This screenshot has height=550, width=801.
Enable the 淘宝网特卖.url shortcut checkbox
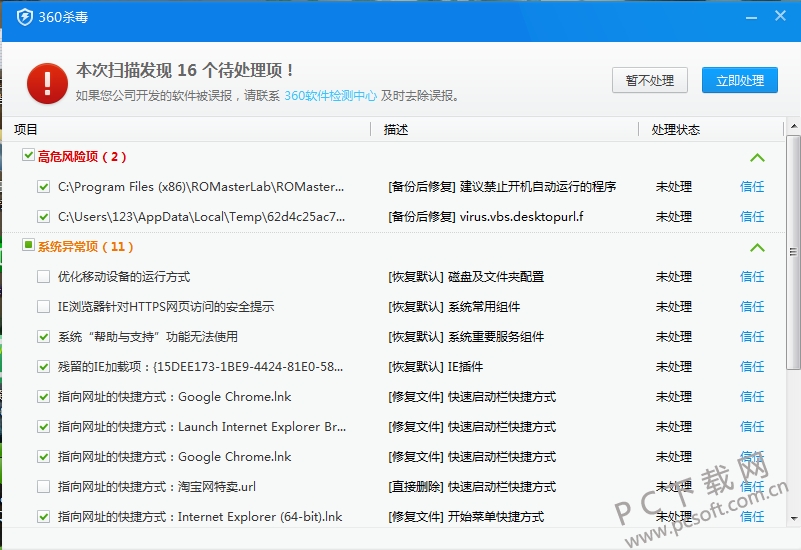click(x=43, y=487)
